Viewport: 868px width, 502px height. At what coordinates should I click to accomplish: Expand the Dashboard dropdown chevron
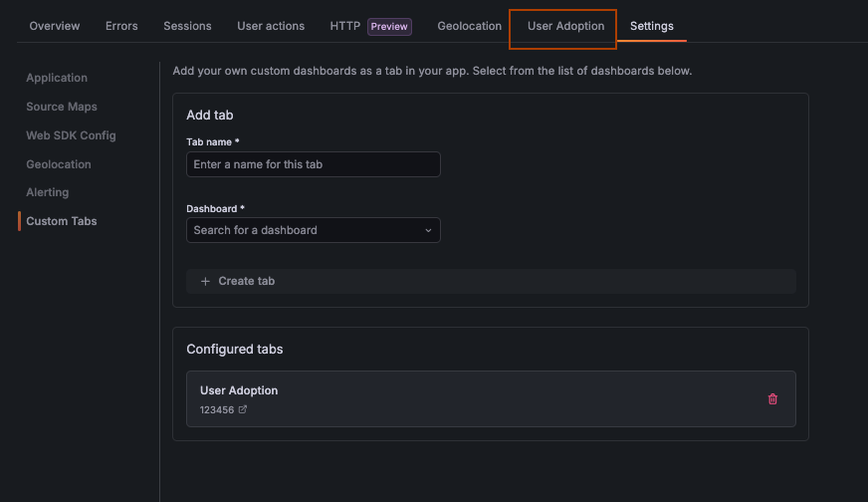coord(428,231)
